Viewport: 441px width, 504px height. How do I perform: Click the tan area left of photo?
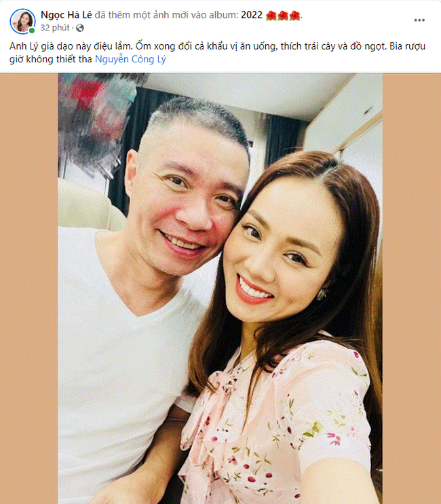click(x=29, y=288)
